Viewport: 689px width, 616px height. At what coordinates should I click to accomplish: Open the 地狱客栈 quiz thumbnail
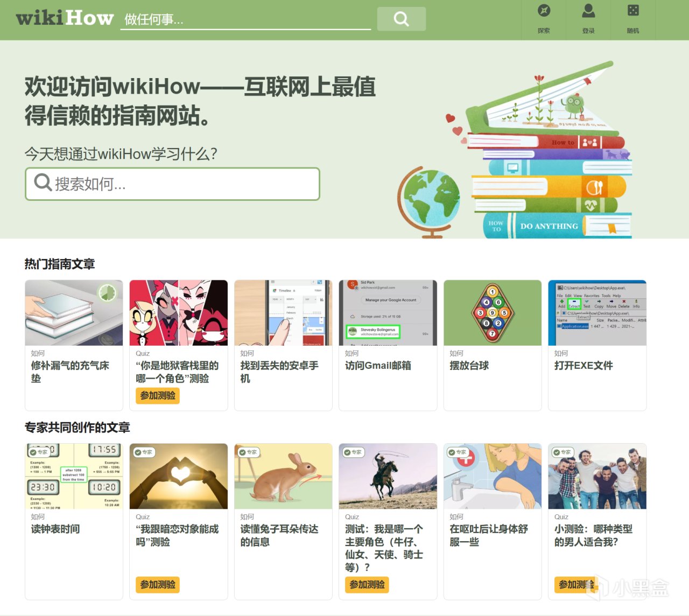tap(179, 313)
